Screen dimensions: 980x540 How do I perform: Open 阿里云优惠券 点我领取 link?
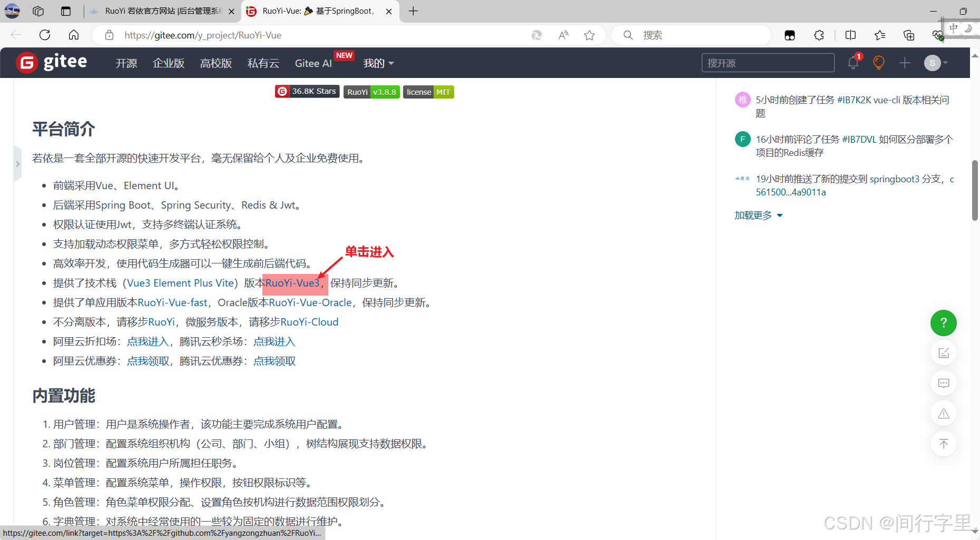(148, 361)
